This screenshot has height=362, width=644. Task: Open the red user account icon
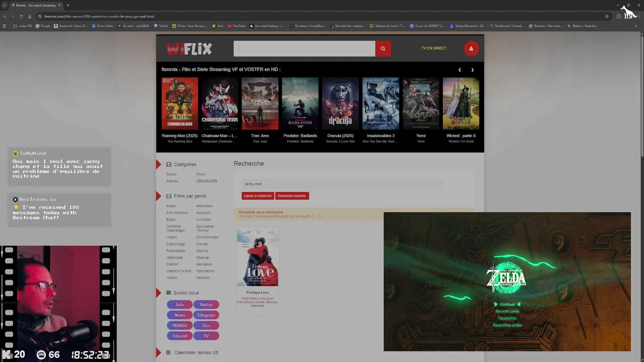[x=471, y=49]
